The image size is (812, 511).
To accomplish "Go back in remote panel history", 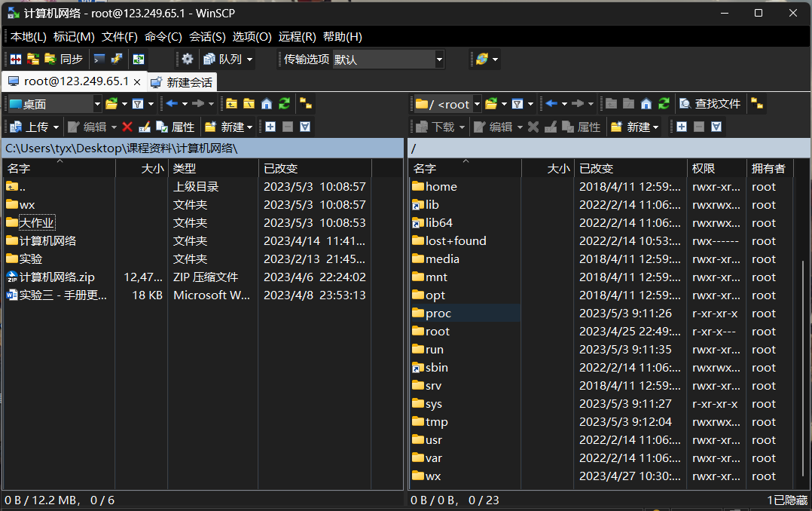I will point(551,104).
